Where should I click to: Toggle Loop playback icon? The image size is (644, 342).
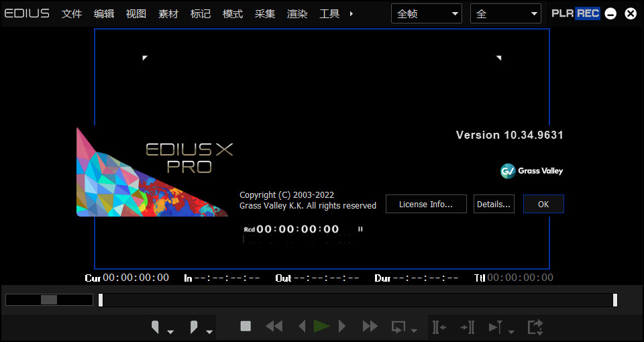(398, 327)
